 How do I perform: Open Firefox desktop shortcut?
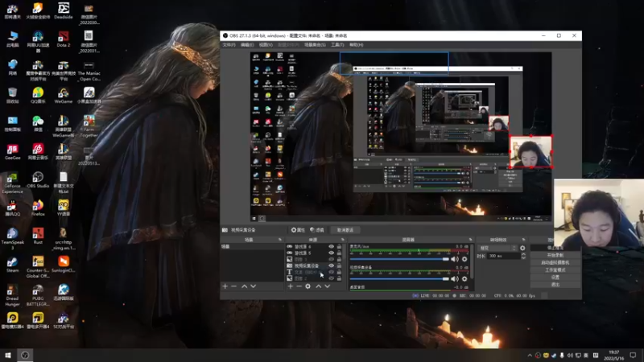(x=38, y=208)
